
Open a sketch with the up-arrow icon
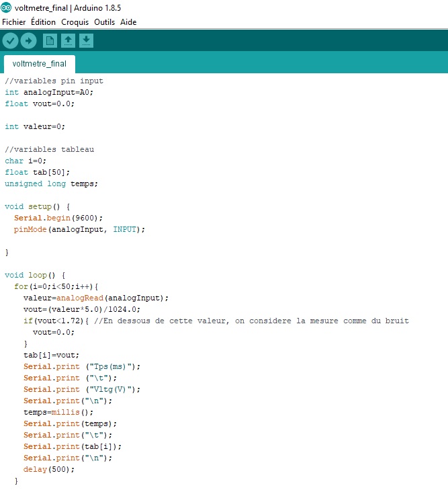(68, 41)
